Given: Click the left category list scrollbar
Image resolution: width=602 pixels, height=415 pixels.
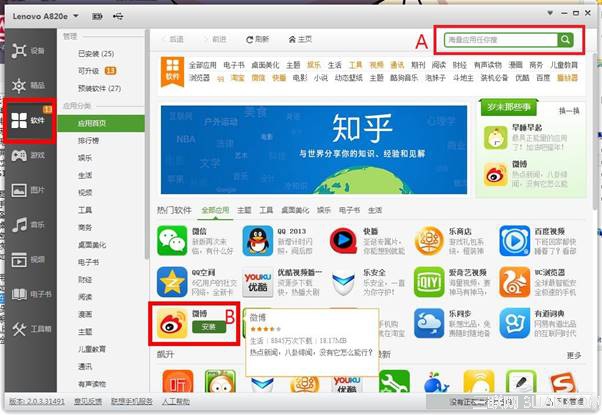Looking at the screenshot, I should pyautogui.click(x=147, y=144).
